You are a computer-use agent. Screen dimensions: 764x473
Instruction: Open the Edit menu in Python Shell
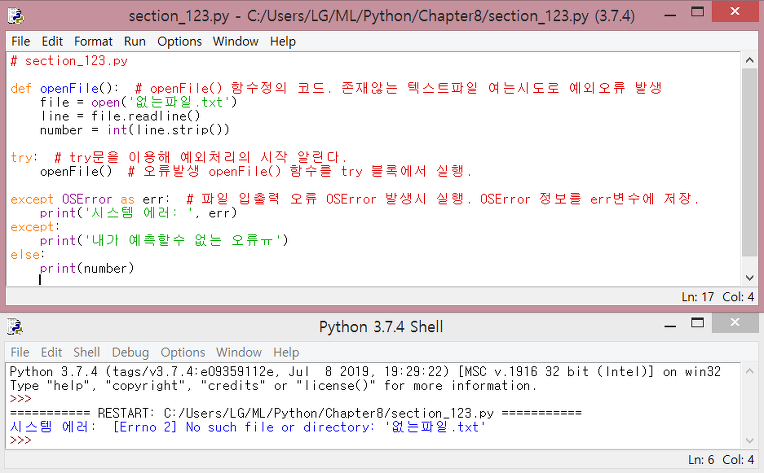pyautogui.click(x=51, y=352)
